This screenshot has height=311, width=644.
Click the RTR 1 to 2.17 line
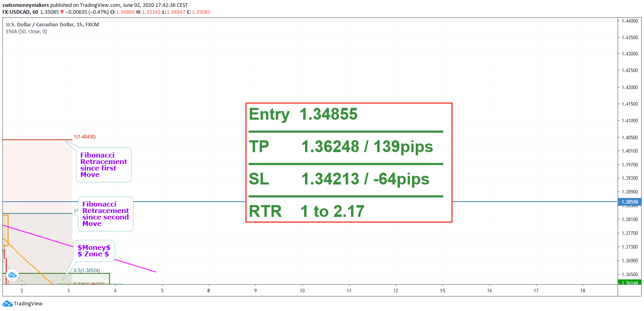pos(307,211)
